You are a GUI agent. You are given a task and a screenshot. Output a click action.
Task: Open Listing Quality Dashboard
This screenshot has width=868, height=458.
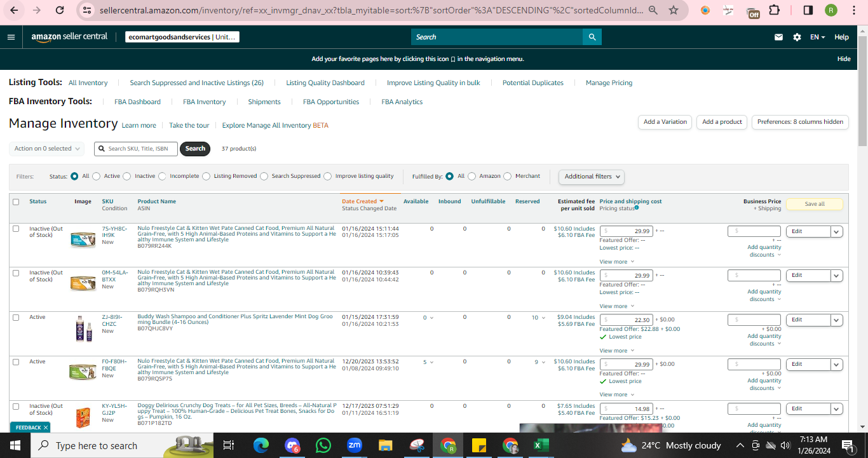tap(325, 83)
